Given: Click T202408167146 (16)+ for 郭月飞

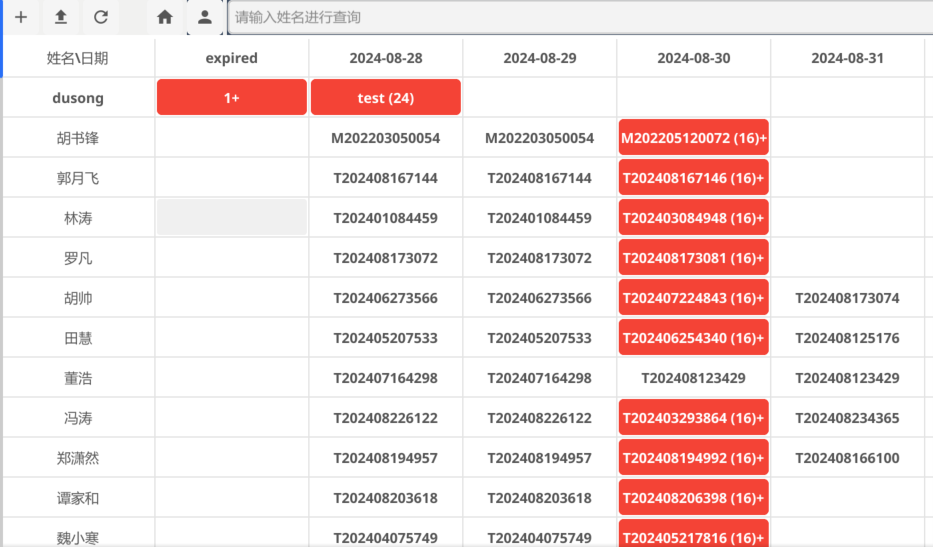Looking at the screenshot, I should click(x=693, y=178).
